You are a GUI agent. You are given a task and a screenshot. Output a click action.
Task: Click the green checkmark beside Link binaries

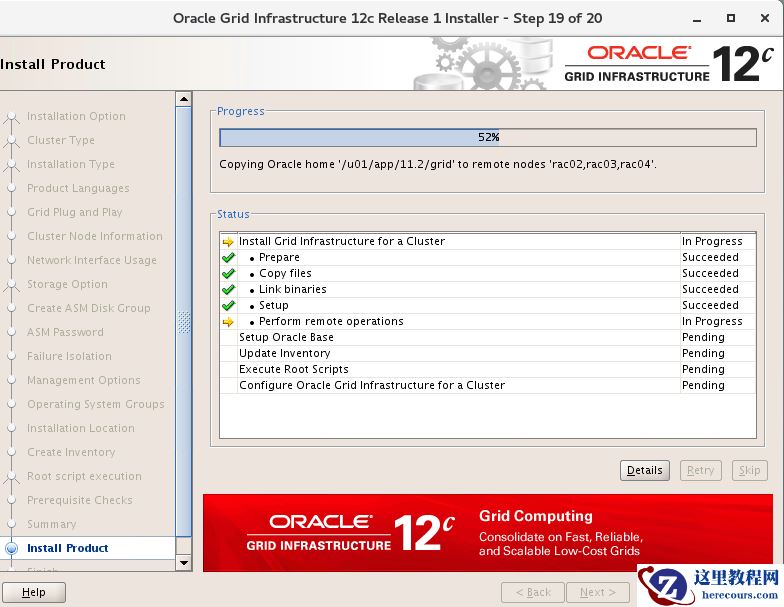click(228, 290)
